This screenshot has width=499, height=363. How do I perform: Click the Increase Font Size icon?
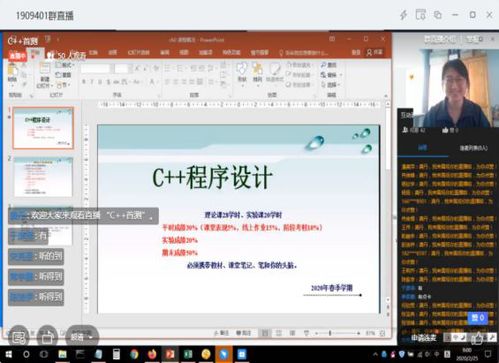coord(137,68)
